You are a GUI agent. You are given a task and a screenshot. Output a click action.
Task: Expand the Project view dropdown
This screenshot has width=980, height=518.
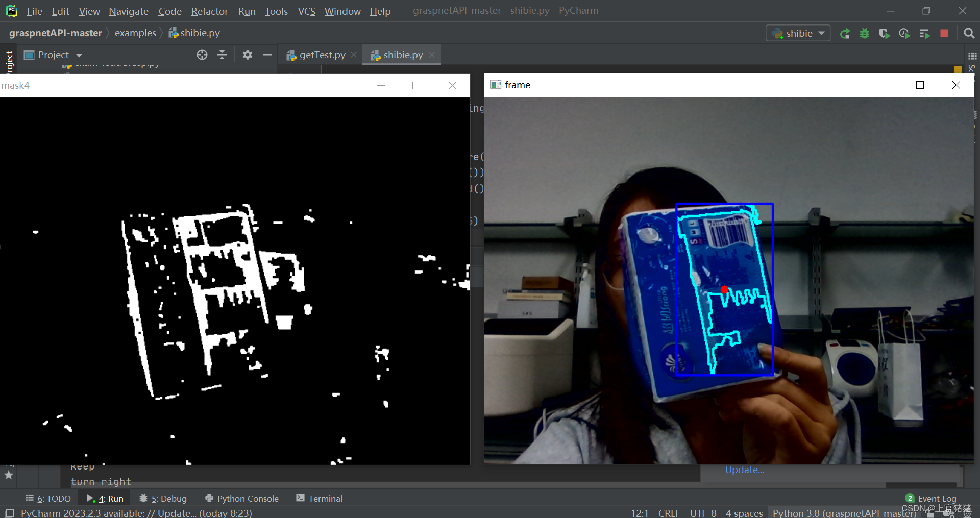click(x=79, y=55)
